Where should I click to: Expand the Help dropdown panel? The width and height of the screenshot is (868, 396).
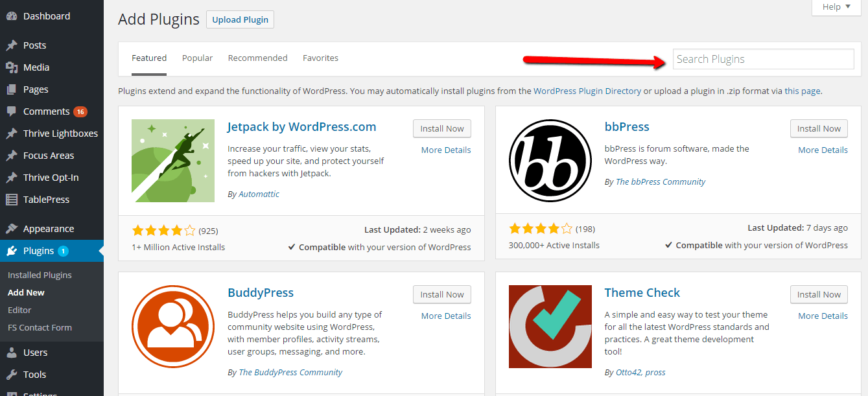836,7
